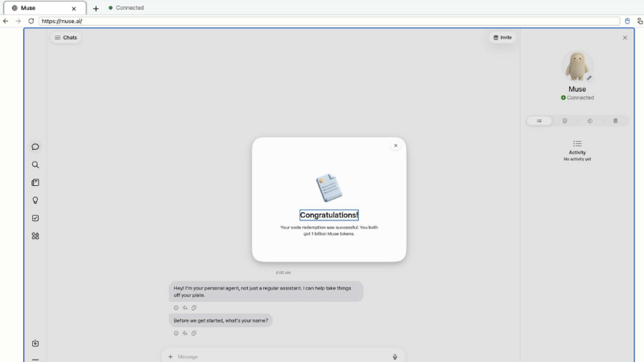This screenshot has width=644, height=362.
Task: Open the chat bubble icon in left sidebar
Action: 35,146
